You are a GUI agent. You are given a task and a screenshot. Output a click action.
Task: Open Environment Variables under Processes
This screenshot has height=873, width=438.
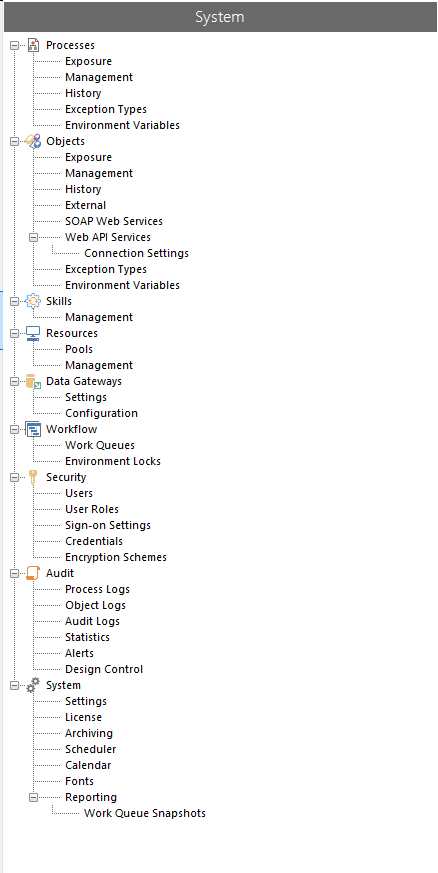(122, 125)
